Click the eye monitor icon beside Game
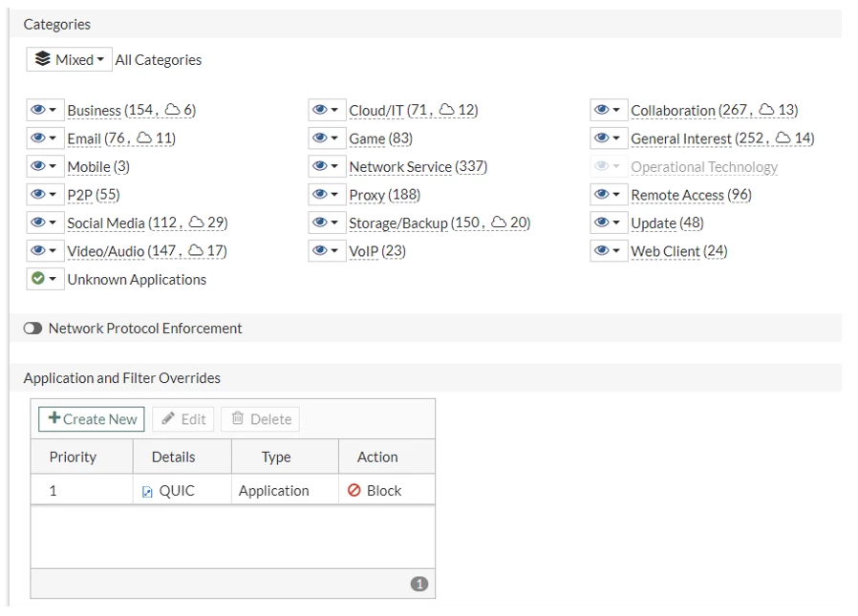Viewport: 858px width, 616px height. tap(320, 138)
